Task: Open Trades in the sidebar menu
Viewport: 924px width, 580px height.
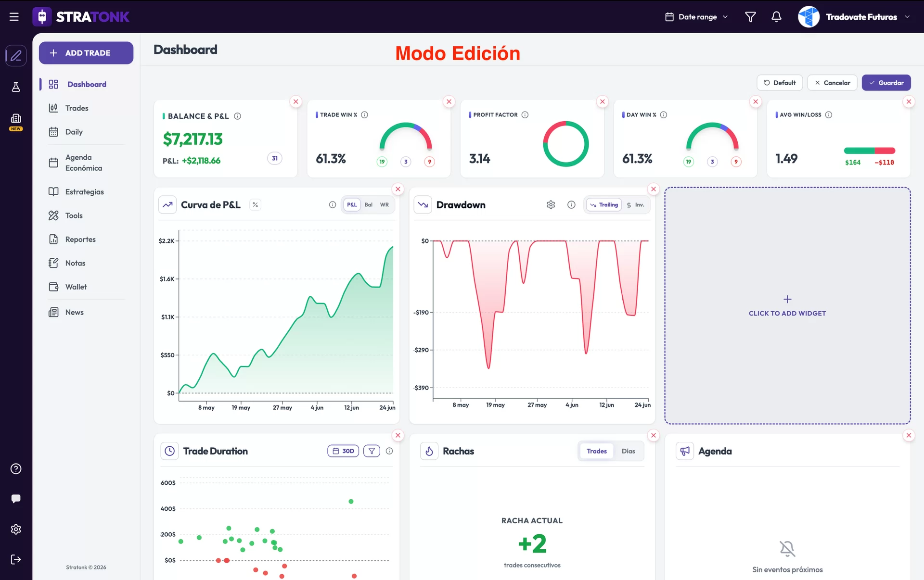Action: pos(77,108)
